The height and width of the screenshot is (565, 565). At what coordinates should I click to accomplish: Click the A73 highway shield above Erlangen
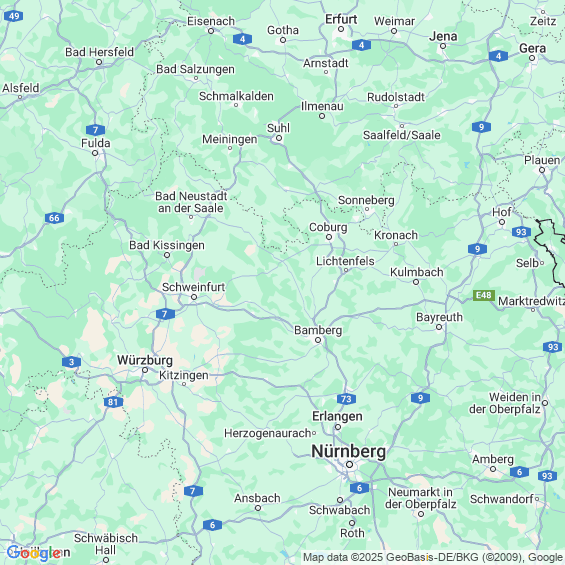346,399
